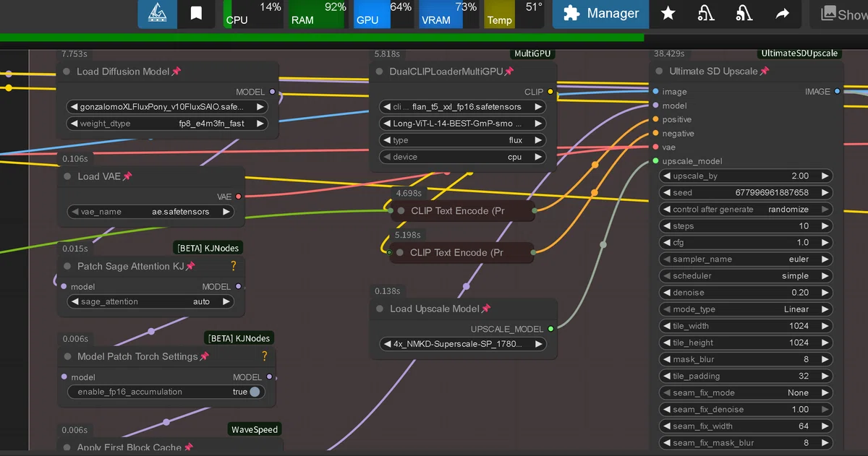Click the pin icon on Model Patch Torch Settings
This screenshot has height=456, width=868.
coord(204,356)
